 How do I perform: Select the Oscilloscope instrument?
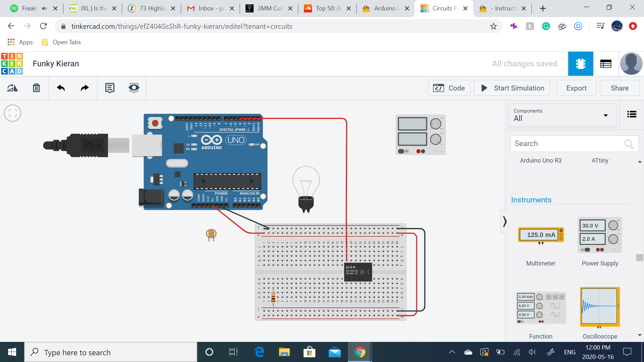pos(600,307)
